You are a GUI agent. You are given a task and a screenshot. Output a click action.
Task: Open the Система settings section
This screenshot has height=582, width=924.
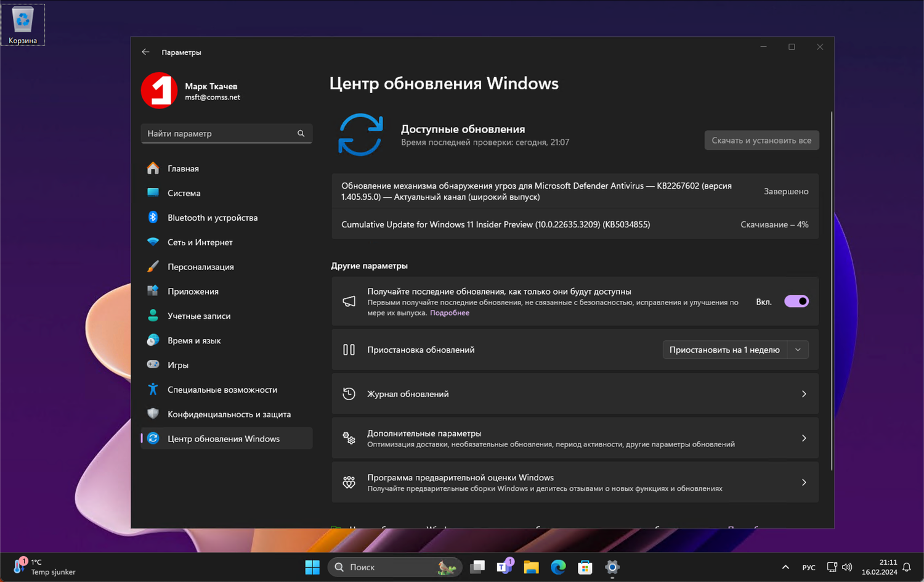click(227, 193)
